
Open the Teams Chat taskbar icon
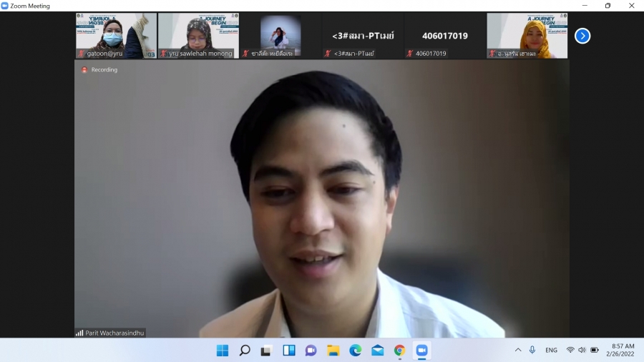click(311, 351)
